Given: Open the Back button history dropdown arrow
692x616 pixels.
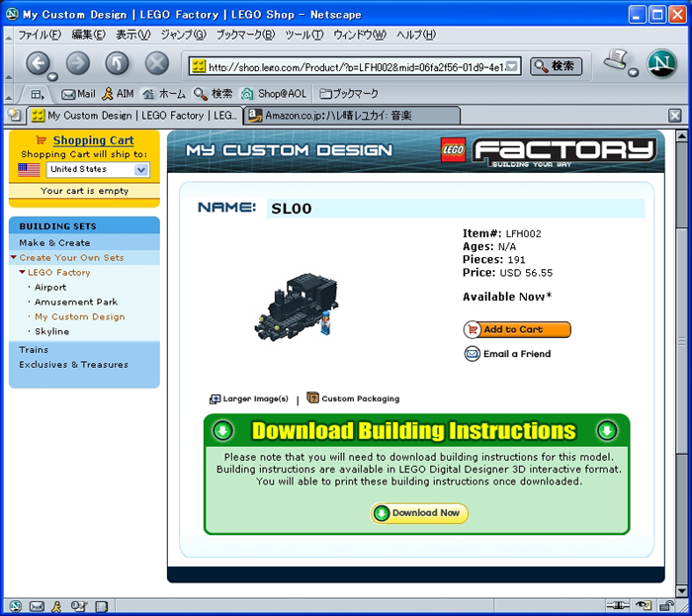Looking at the screenshot, I should coord(53,77).
